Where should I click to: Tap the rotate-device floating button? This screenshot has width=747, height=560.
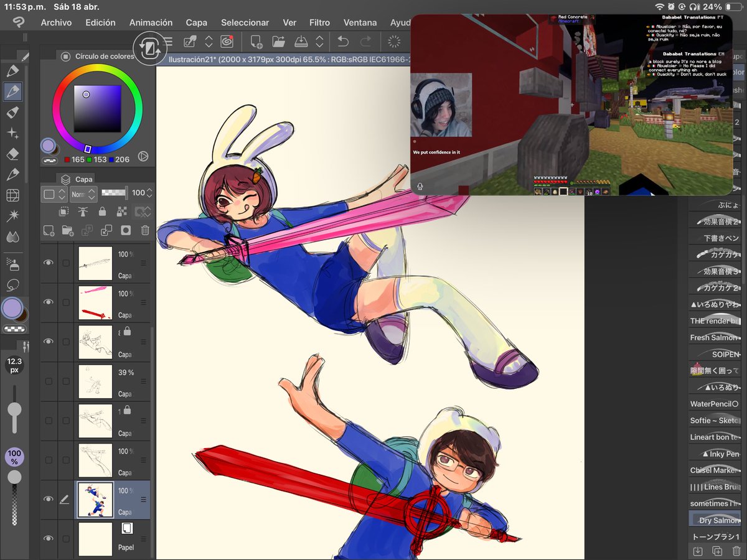(x=149, y=49)
